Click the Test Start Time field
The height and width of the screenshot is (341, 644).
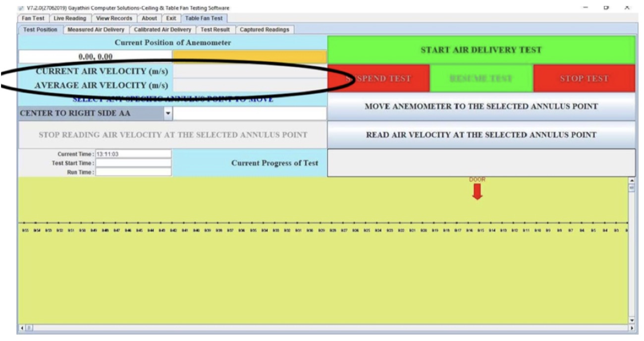(133, 163)
